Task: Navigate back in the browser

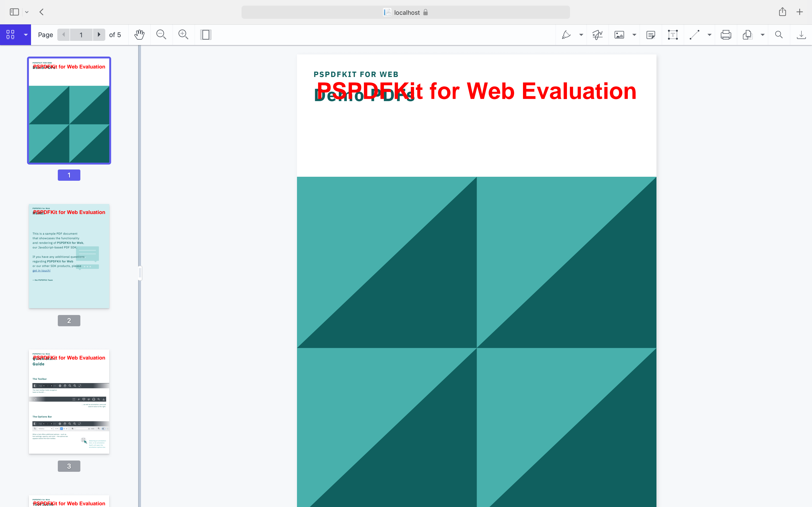Action: point(41,12)
